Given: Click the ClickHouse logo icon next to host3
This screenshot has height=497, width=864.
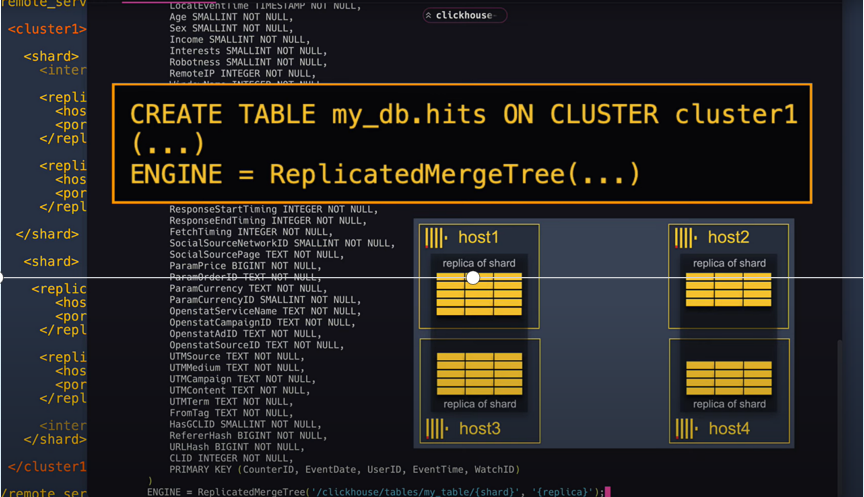Looking at the screenshot, I should coord(437,429).
